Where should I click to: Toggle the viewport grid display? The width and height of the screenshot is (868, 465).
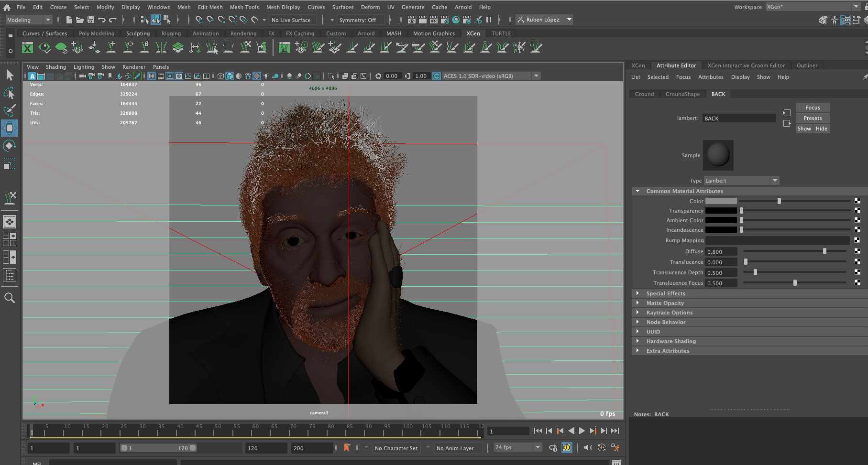(152, 76)
